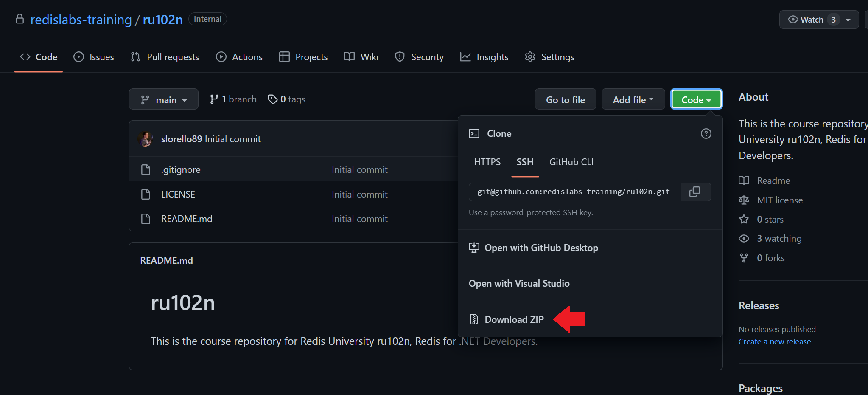Image resolution: width=868 pixels, height=395 pixels.
Task: Go to the Actions tab
Action: [x=239, y=57]
